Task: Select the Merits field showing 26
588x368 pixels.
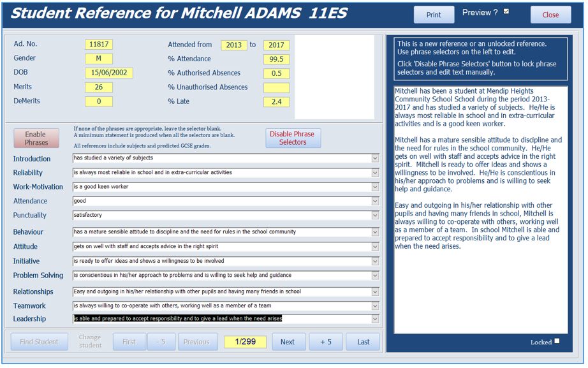Action: [x=99, y=87]
